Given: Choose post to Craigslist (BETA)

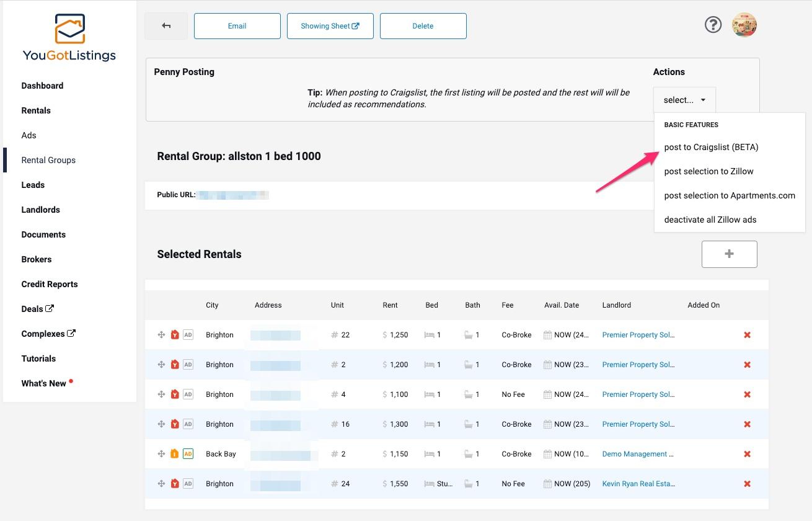Looking at the screenshot, I should click(711, 147).
